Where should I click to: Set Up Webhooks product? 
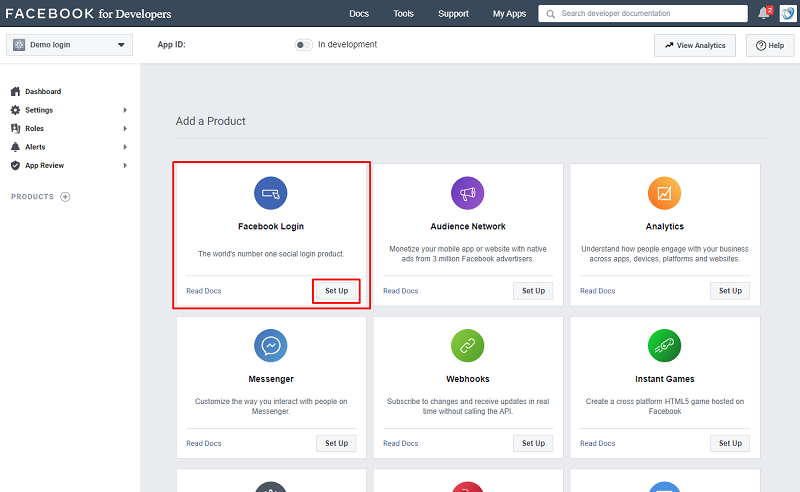click(533, 444)
